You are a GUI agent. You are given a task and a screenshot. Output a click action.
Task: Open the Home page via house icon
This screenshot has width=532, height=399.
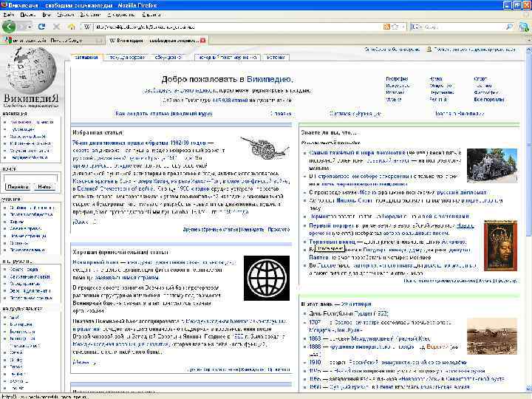tap(71, 27)
